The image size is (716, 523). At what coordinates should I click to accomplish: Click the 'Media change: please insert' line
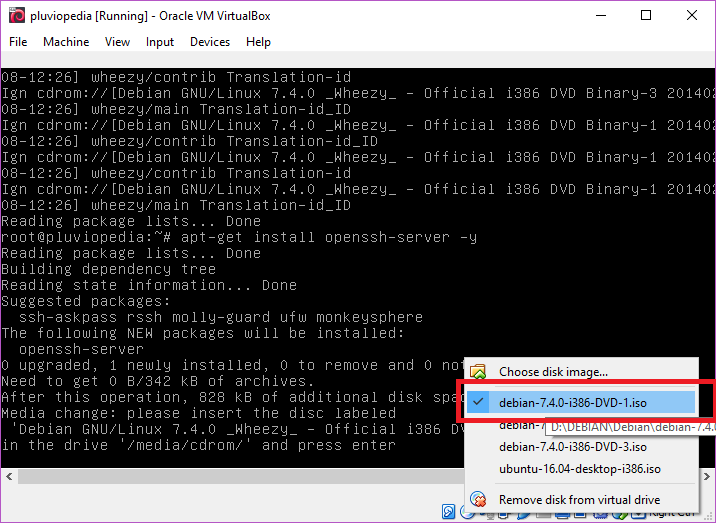199,413
